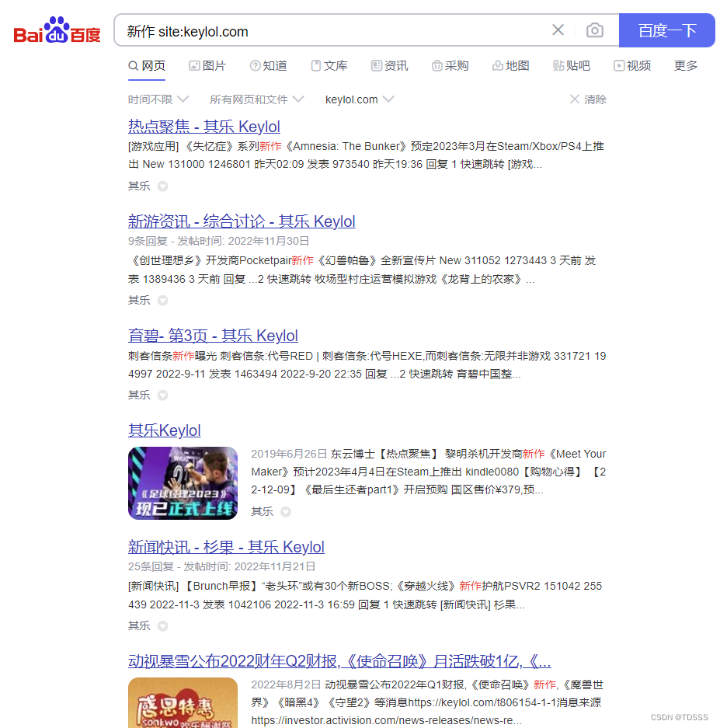Open the 更多 menu
The image size is (720, 728).
686,66
